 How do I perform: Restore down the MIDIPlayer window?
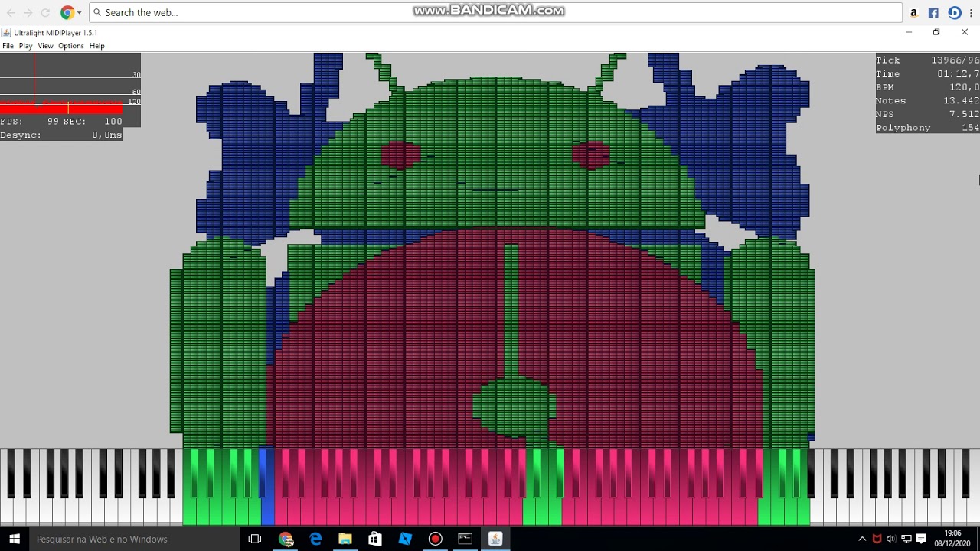click(x=936, y=32)
